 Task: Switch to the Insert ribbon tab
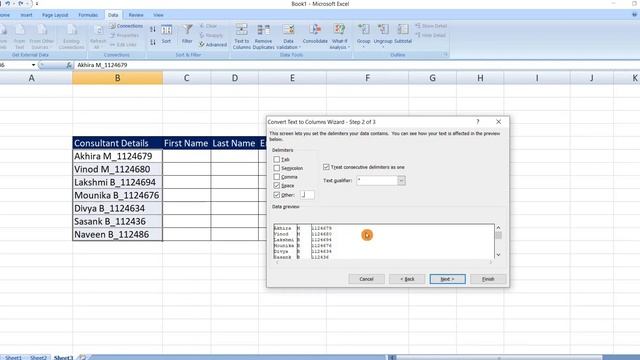[x=26, y=15]
